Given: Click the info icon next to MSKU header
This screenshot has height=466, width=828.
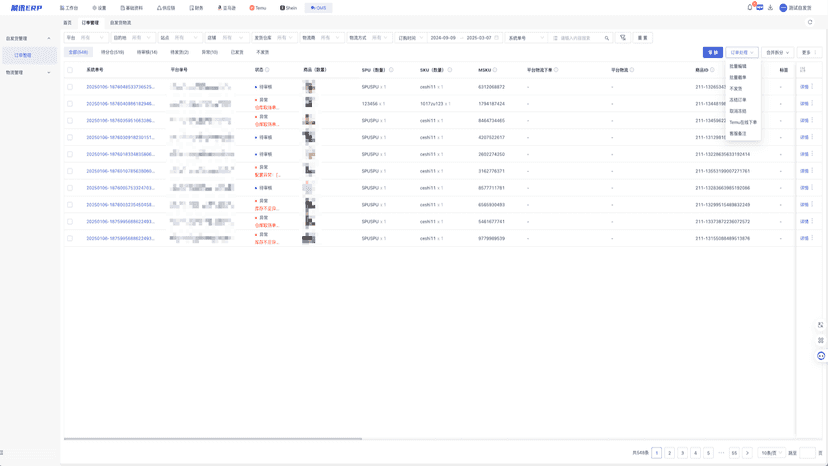Looking at the screenshot, I should pos(495,70).
